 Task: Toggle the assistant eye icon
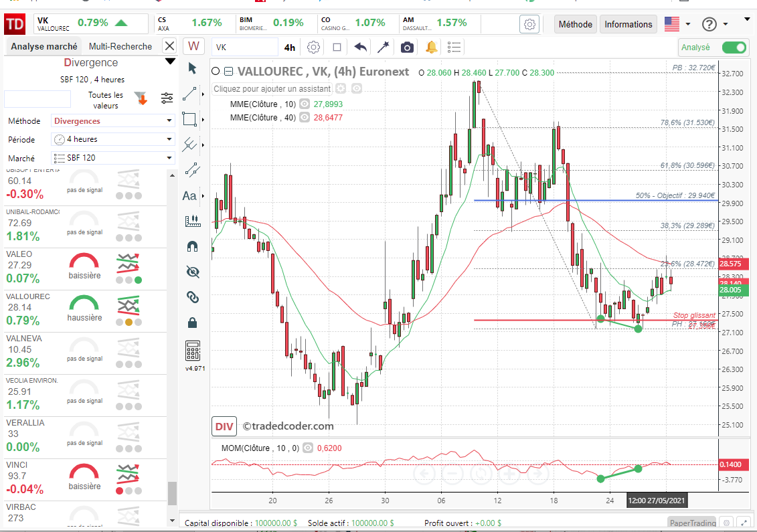click(356, 88)
